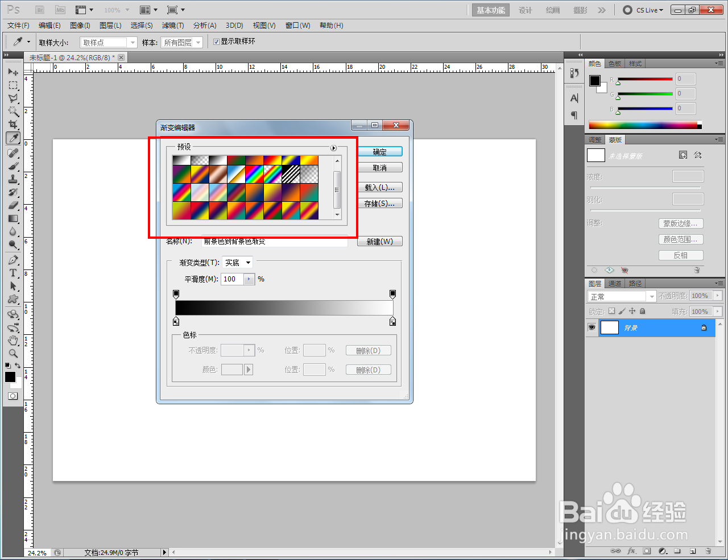Select the Dodge tool
The width and height of the screenshot is (728, 560).
click(13, 244)
